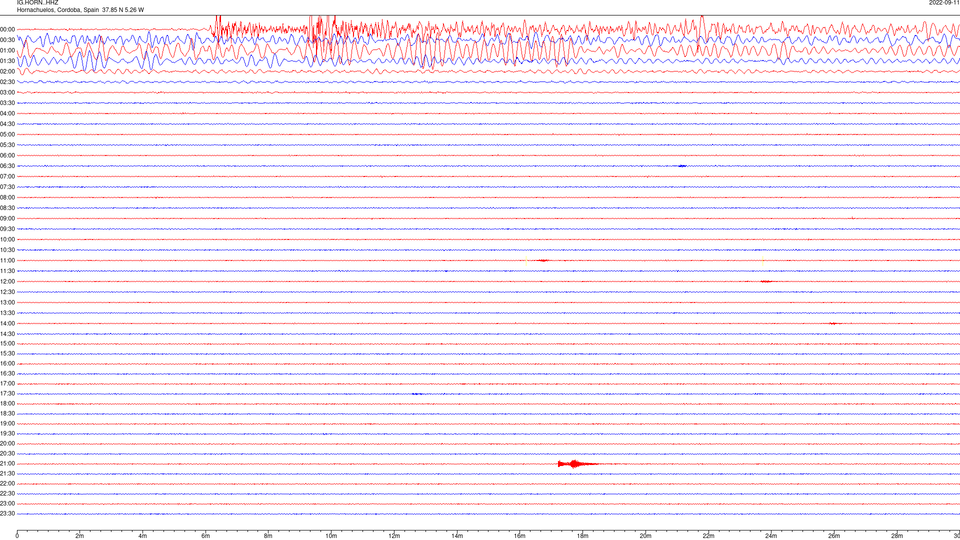Image resolution: width=960 pixels, height=540 pixels.
Task: Click the 2m axis tick label
Action: click(x=80, y=536)
